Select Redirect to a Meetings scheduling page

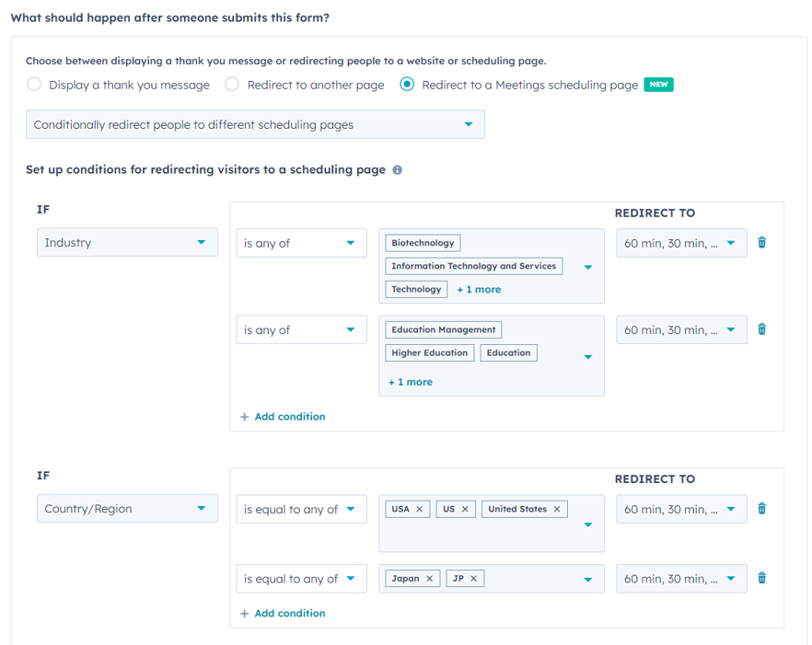click(x=407, y=85)
